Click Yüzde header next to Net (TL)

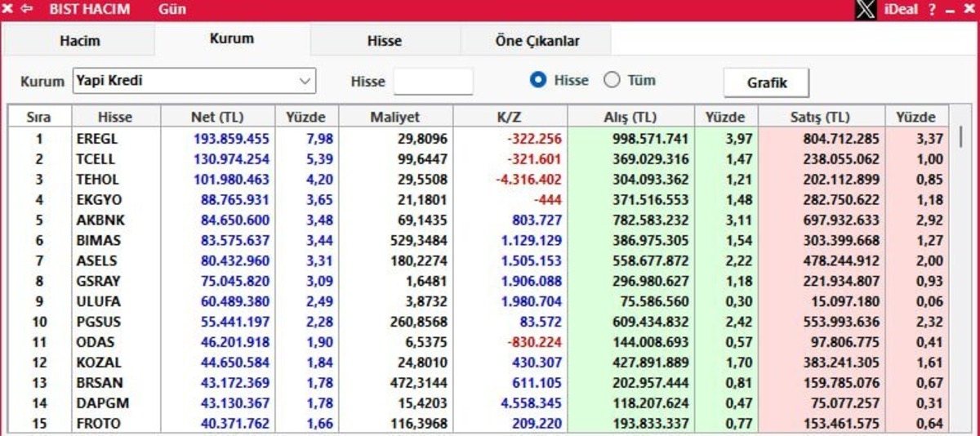pyautogui.click(x=305, y=118)
